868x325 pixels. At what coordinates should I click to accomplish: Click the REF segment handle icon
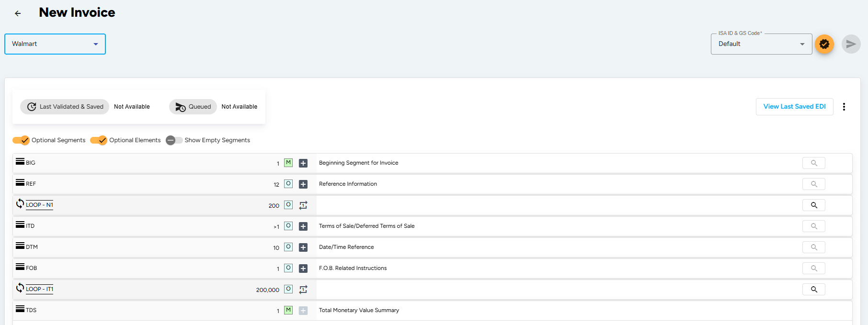click(20, 182)
